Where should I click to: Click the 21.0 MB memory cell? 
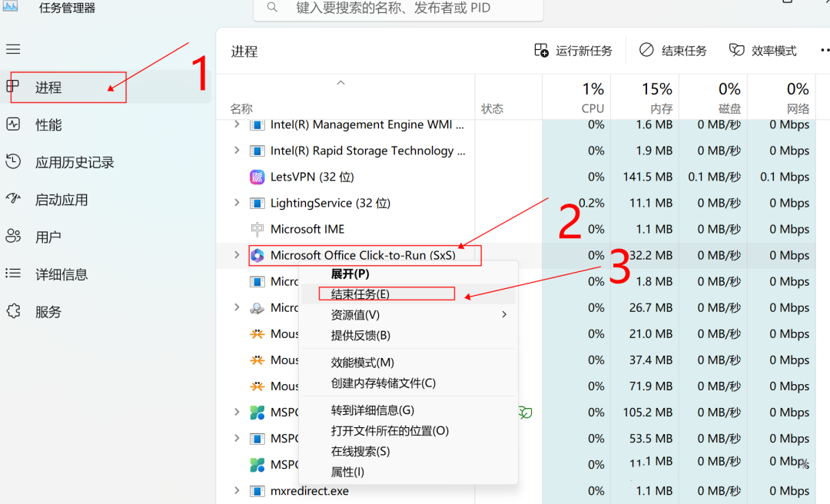[651, 334]
